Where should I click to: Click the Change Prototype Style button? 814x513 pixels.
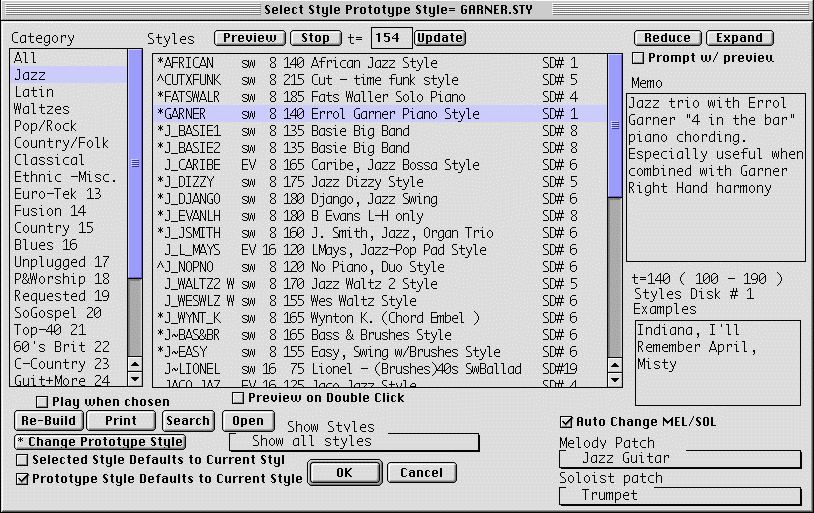click(x=100, y=442)
